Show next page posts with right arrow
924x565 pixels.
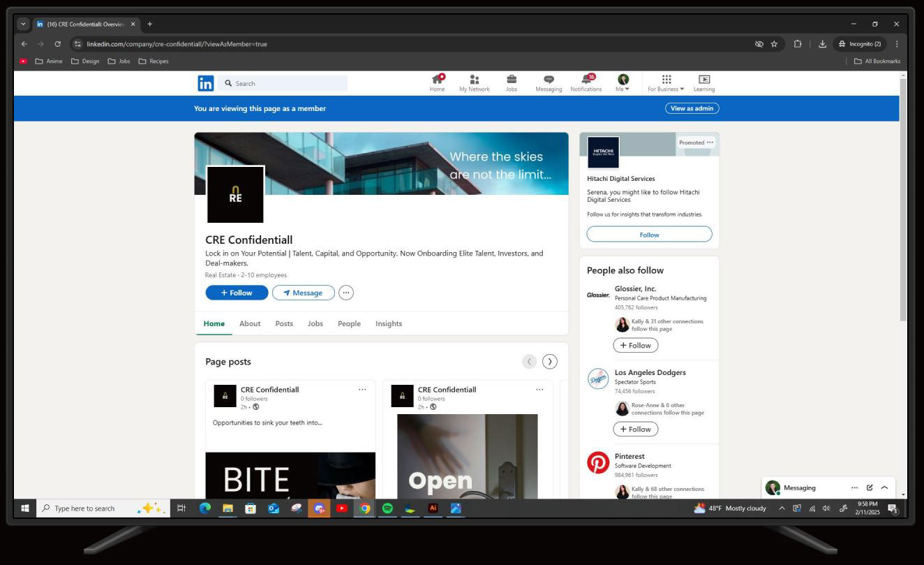[550, 361]
